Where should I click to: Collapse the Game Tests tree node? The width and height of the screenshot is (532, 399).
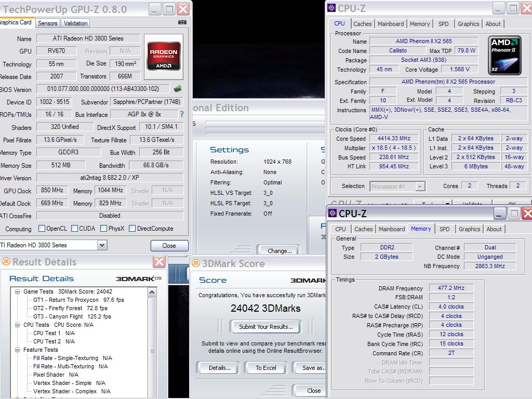17,291
